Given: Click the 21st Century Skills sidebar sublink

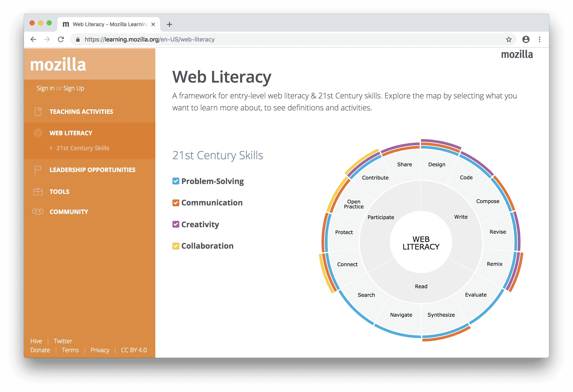Looking at the screenshot, I should pyautogui.click(x=83, y=148).
